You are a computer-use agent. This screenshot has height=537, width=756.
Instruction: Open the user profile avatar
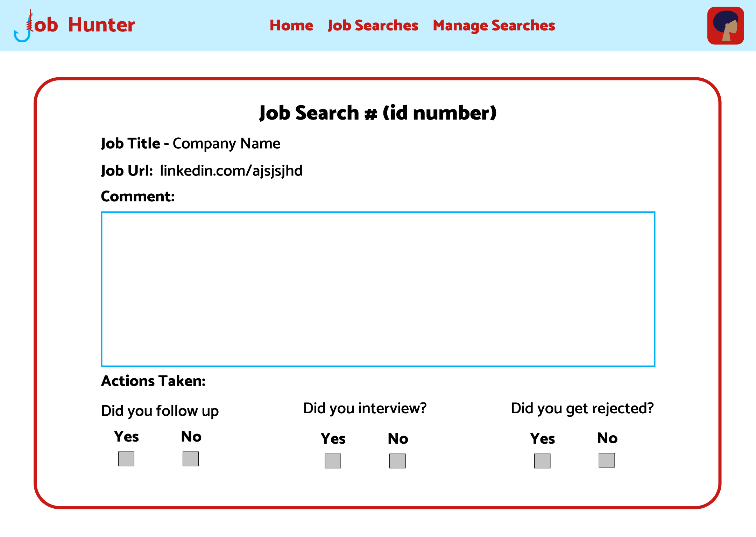pyautogui.click(x=725, y=26)
